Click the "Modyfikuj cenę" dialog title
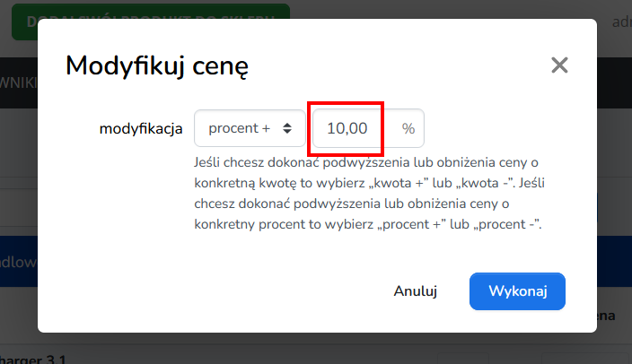This screenshot has width=632, height=364. tap(157, 65)
